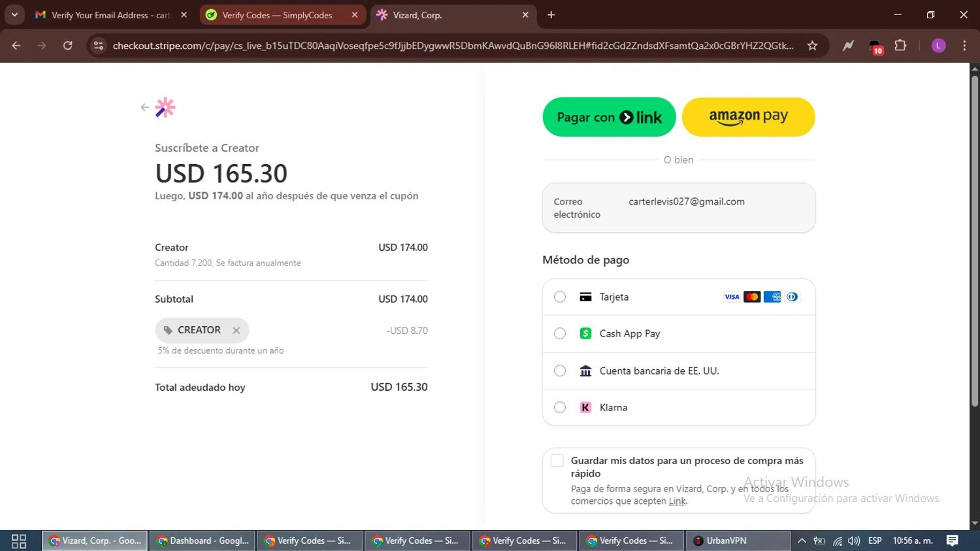
Task: Select the Tarjeta card radio button
Action: 560,297
